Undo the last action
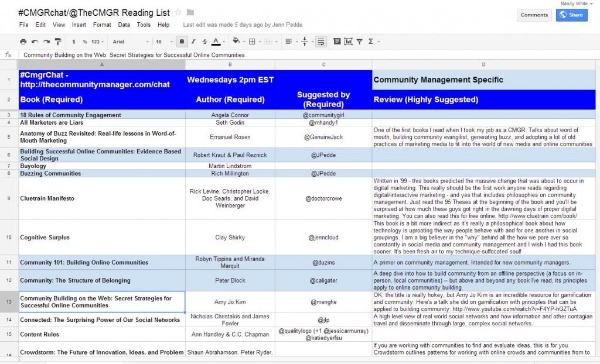Image resolution: width=600 pixels, height=364 pixels. 35,42
